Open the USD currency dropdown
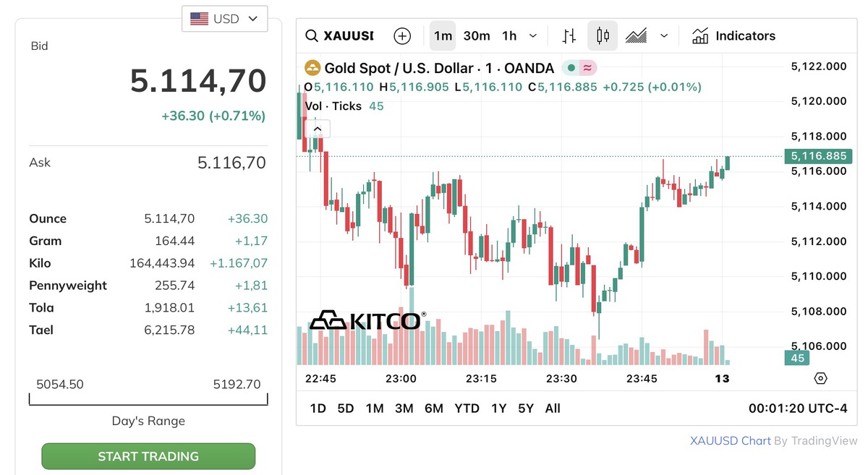The image size is (868, 475). click(224, 19)
